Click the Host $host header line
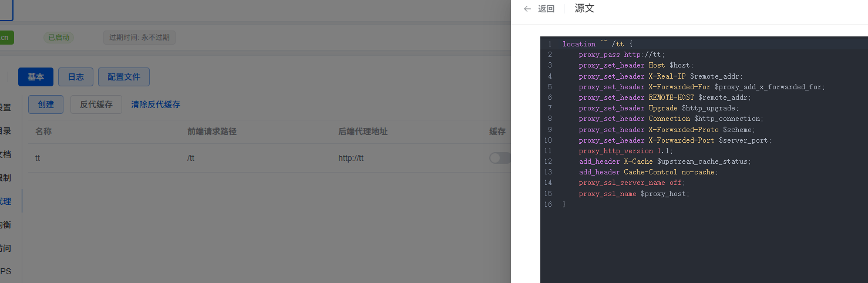 (x=636, y=65)
